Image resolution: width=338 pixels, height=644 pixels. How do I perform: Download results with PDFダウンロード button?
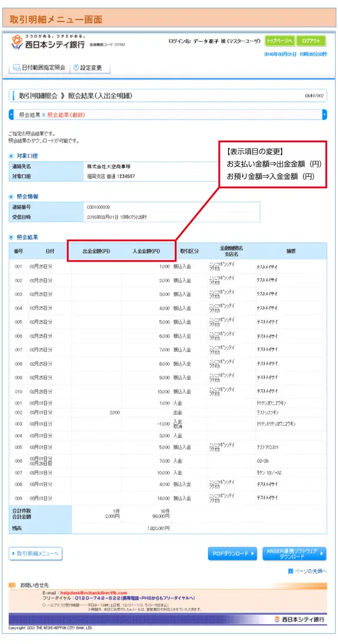232,553
